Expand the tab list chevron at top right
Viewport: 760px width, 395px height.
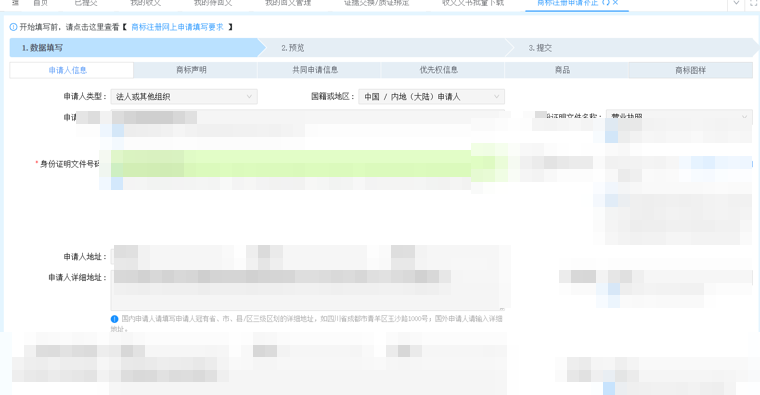tap(736, 3)
